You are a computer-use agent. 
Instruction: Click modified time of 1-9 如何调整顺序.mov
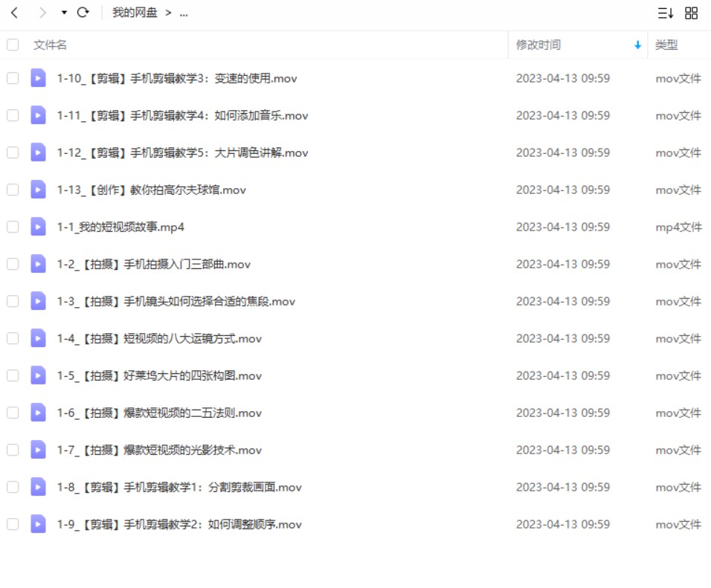[x=563, y=525]
